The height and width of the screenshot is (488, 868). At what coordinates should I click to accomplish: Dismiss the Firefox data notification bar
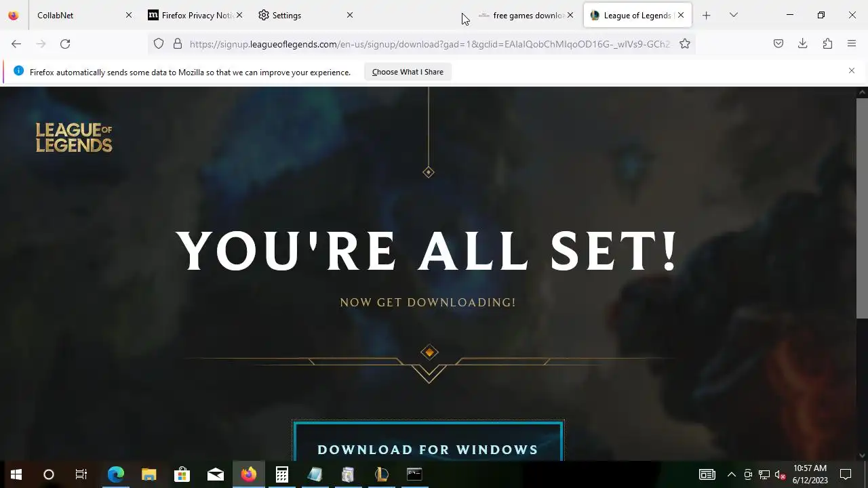click(852, 70)
